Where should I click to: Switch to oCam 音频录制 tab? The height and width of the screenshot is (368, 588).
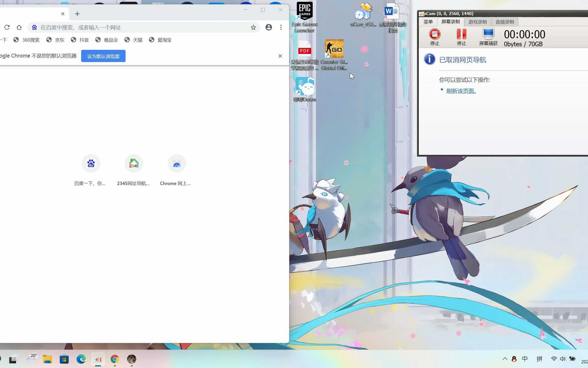point(505,22)
